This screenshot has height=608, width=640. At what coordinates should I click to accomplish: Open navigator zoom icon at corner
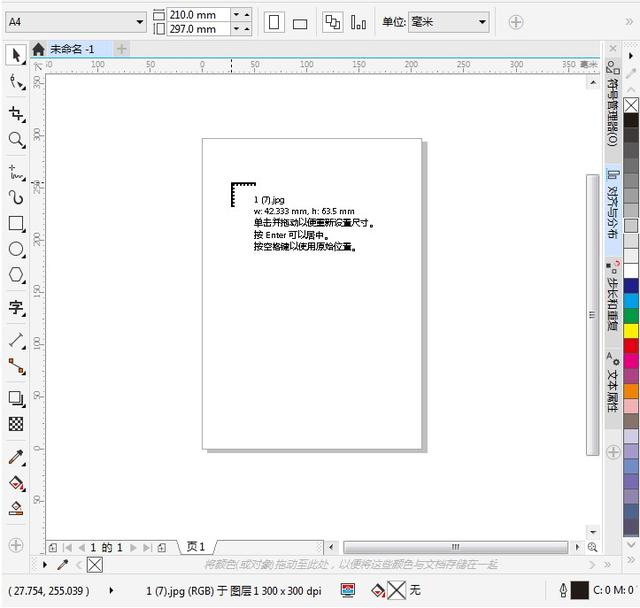[592, 547]
